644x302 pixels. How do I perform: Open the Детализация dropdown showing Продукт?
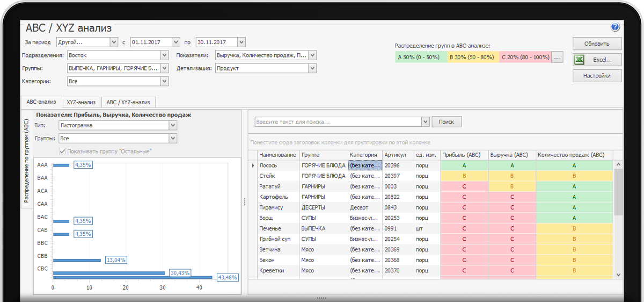(x=312, y=68)
